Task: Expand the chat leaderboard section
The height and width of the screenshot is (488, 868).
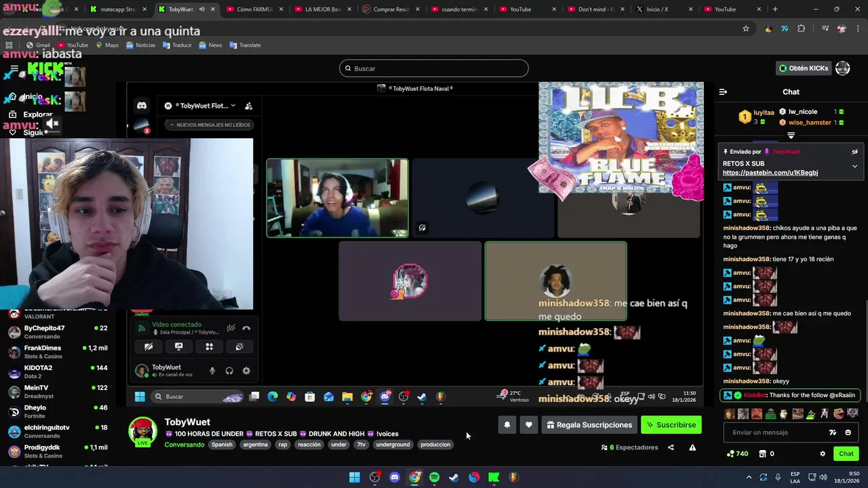Action: click(791, 136)
